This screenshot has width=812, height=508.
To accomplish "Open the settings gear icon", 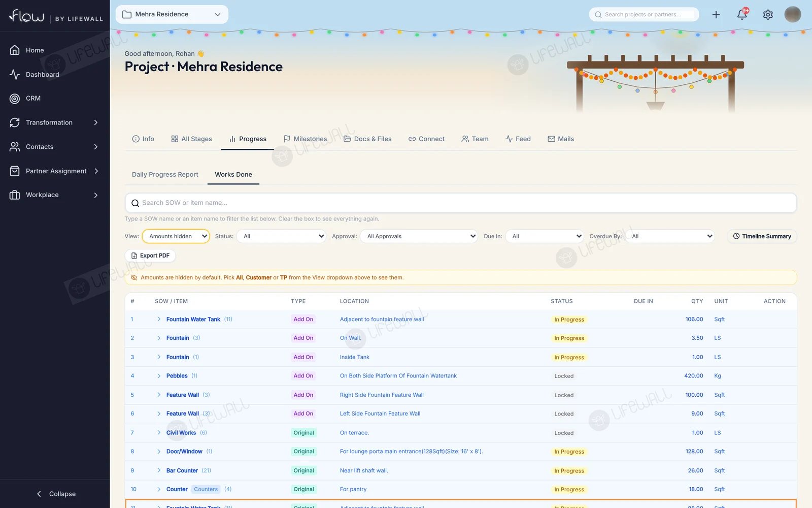I will (768, 15).
